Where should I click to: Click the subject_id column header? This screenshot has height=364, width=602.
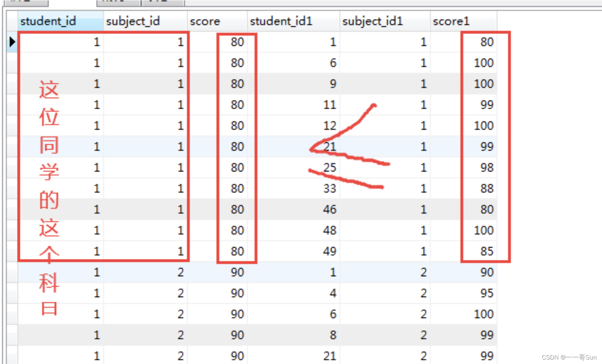point(145,21)
